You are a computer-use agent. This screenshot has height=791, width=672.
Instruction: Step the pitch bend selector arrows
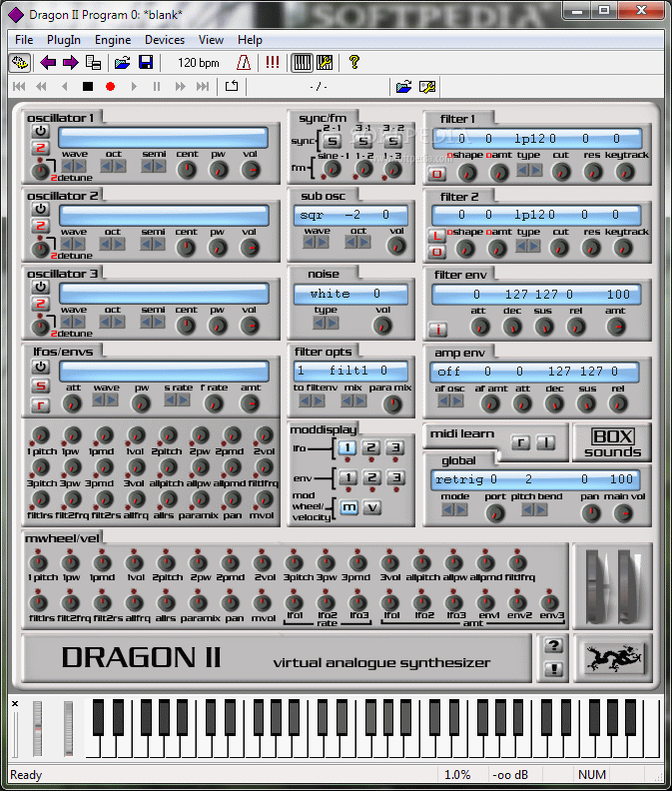pos(535,509)
